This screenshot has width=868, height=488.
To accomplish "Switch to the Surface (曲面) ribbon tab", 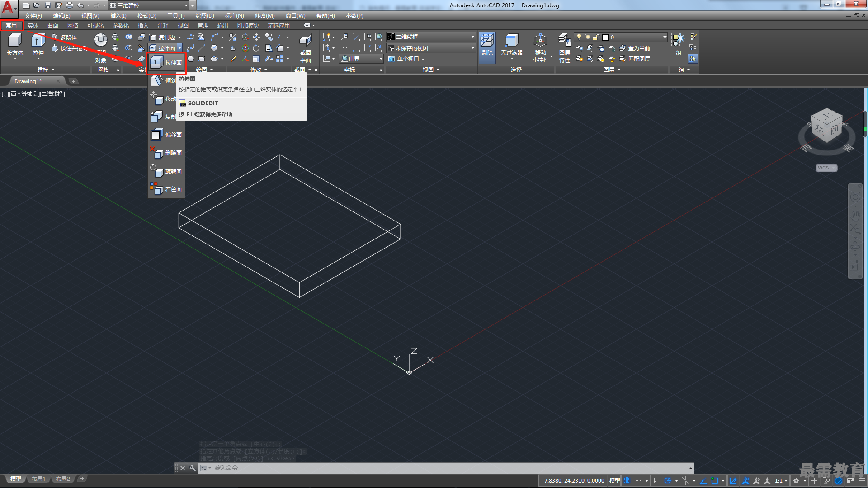I will 53,26.
